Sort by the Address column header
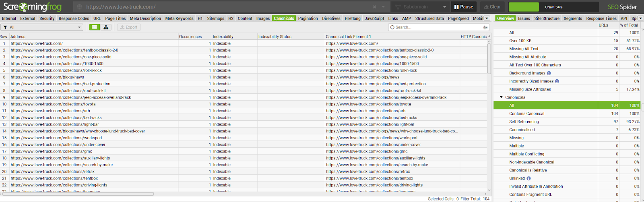 click(x=94, y=37)
